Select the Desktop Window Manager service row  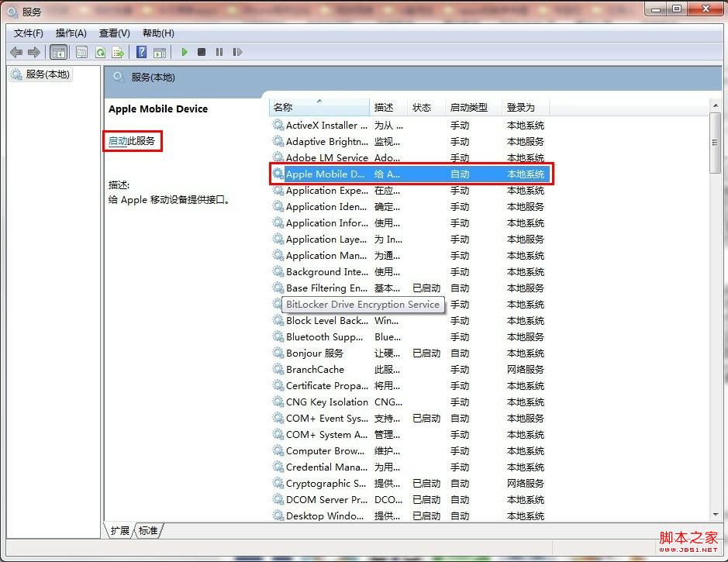pos(409,515)
